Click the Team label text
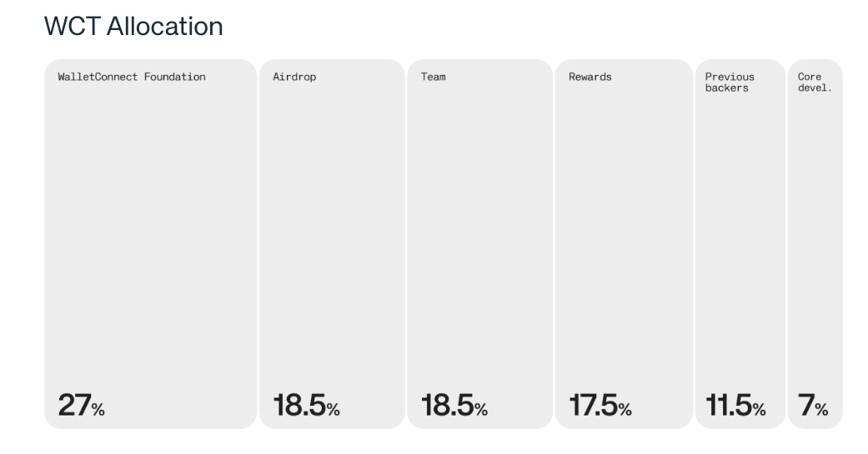868x454 pixels. click(x=433, y=77)
